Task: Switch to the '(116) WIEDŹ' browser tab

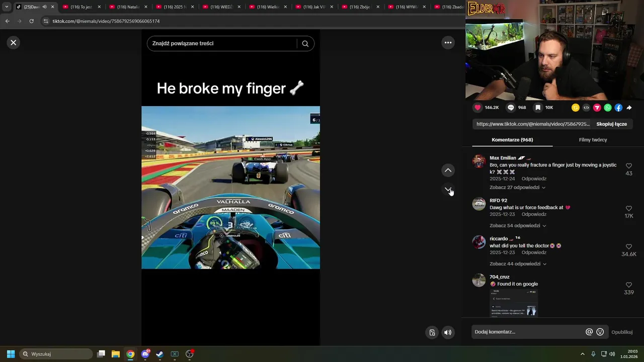Action: click(221, 7)
